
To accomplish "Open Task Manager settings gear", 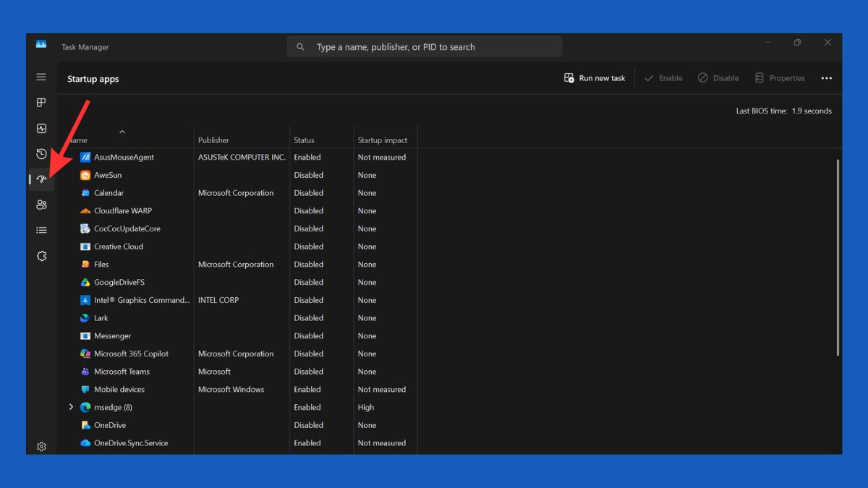I will coord(41,447).
